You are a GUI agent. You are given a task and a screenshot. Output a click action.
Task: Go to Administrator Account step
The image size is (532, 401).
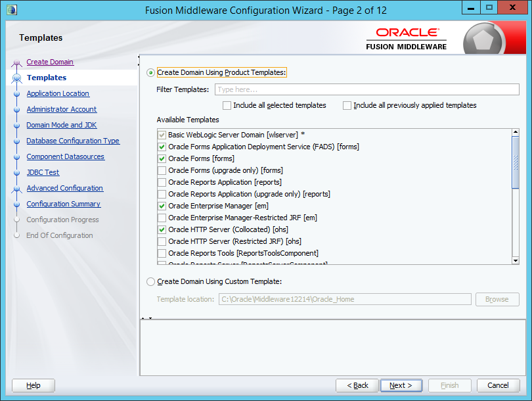pos(62,109)
